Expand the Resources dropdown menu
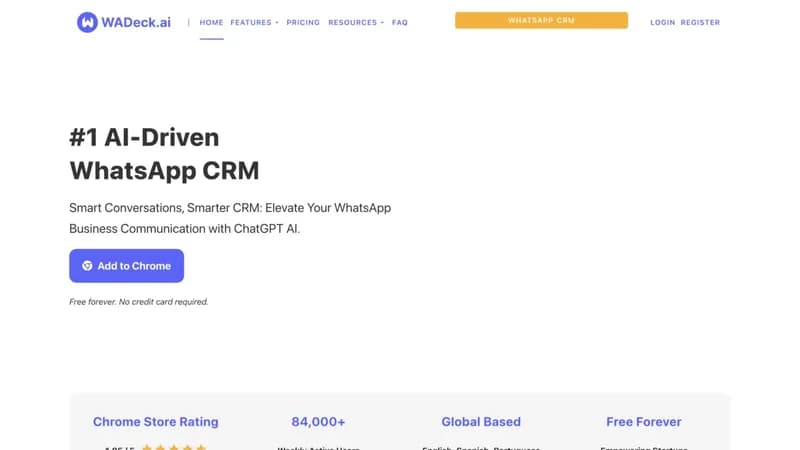The image size is (800, 450). (x=356, y=22)
